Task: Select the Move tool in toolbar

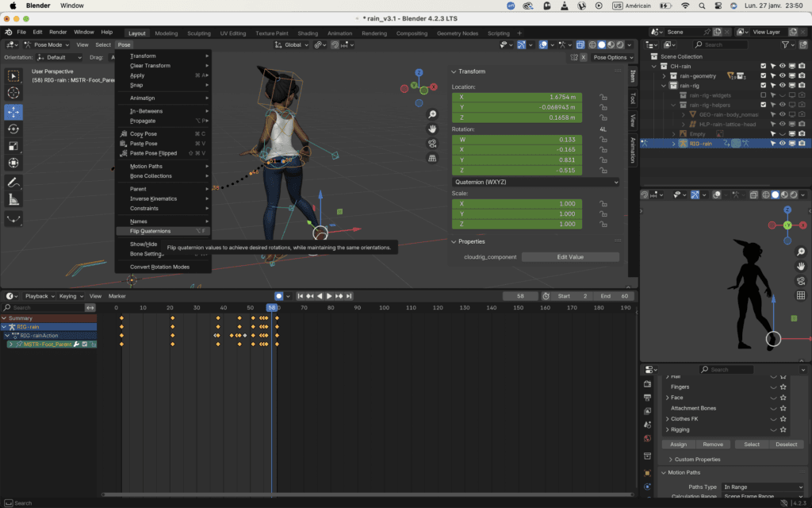Action: click(13, 112)
